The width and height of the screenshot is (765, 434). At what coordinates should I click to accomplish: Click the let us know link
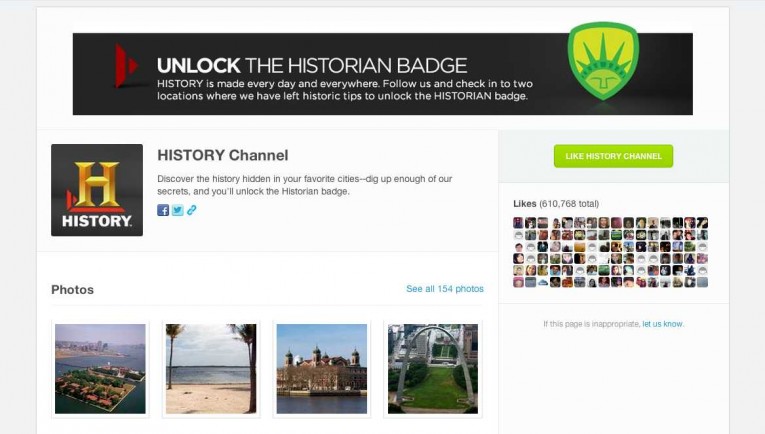663,324
